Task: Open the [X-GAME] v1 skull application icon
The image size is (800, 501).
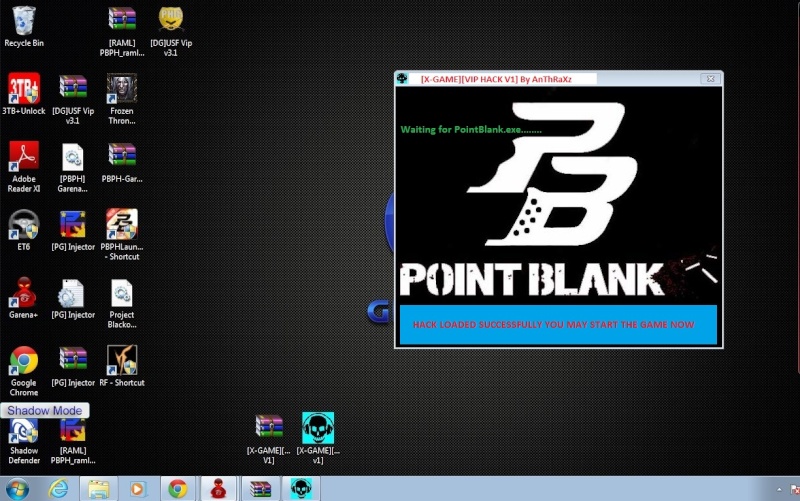Action: (x=318, y=428)
